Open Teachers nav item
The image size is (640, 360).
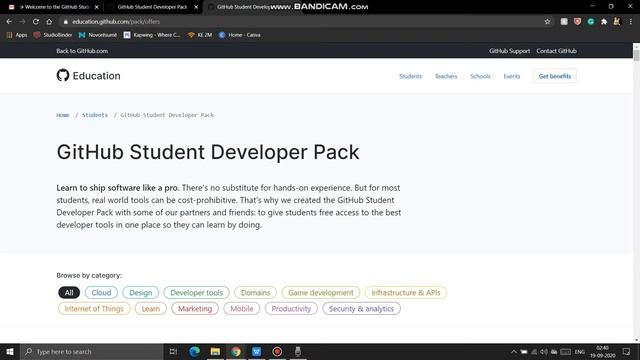446,76
